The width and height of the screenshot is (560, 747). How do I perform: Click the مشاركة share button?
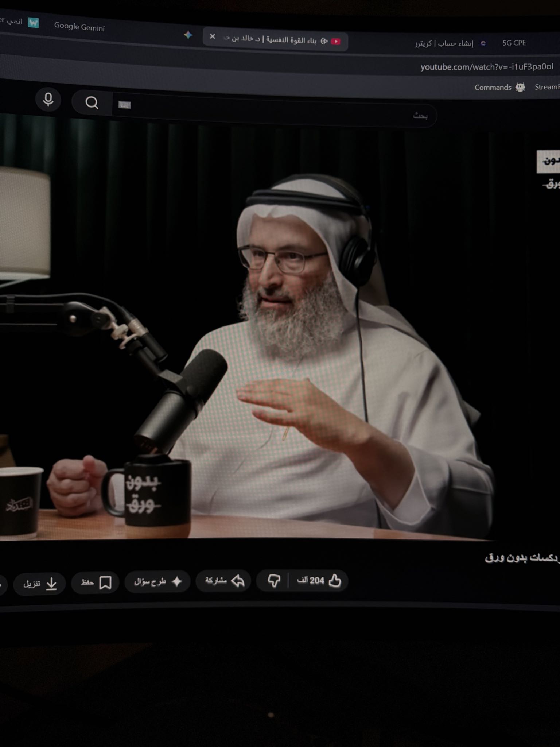pos(224,581)
